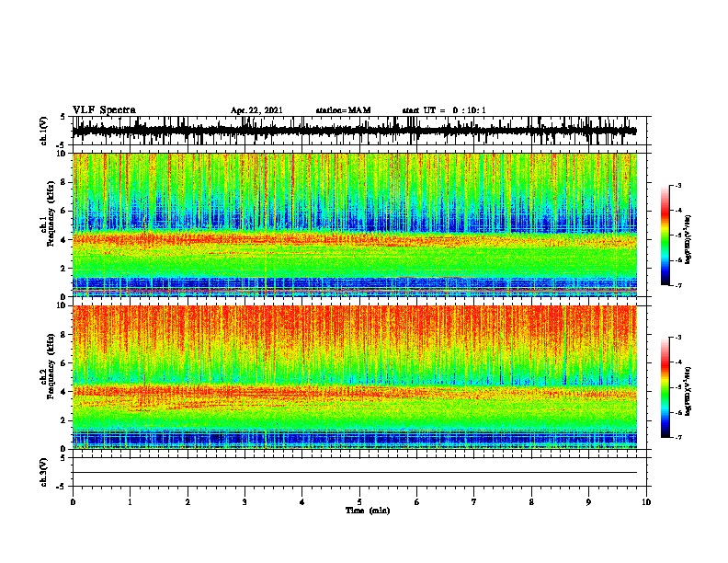Click the ch.3(V) axis label
Screen dimensions: 728x563
44,472
